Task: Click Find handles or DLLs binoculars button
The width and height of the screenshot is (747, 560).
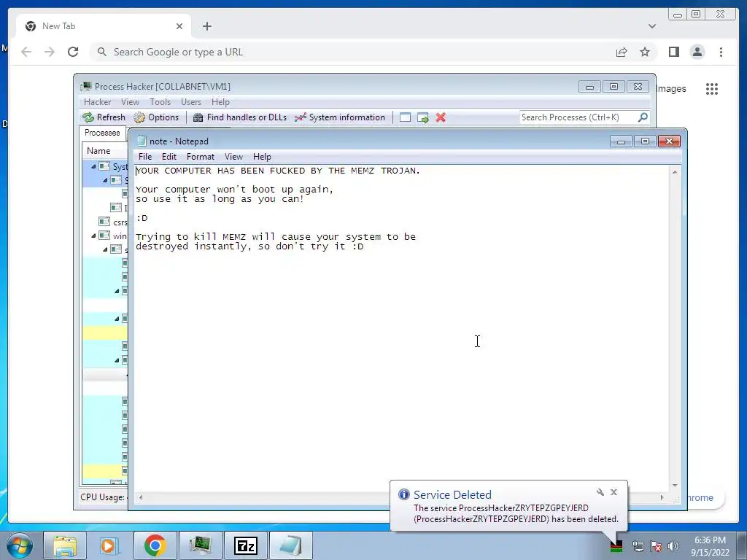Action: [x=239, y=117]
